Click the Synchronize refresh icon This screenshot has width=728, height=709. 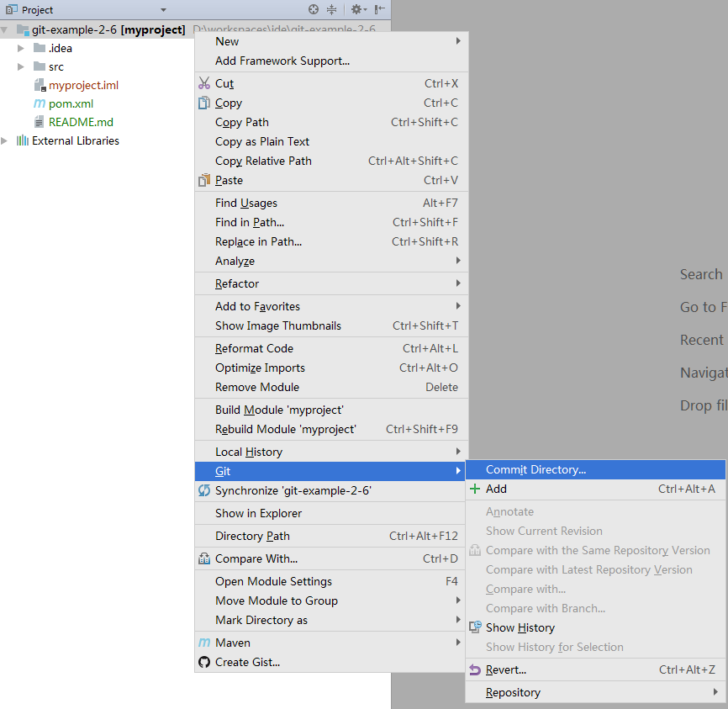click(204, 490)
